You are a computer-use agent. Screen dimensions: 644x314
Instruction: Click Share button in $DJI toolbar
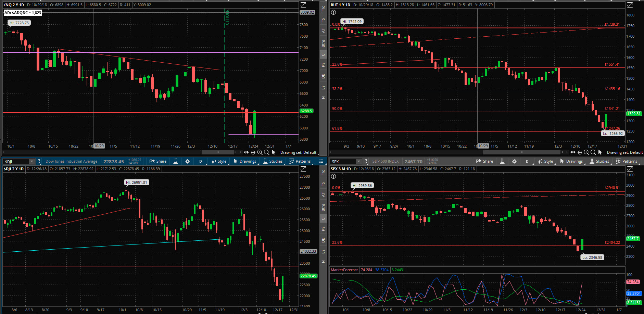point(158,161)
